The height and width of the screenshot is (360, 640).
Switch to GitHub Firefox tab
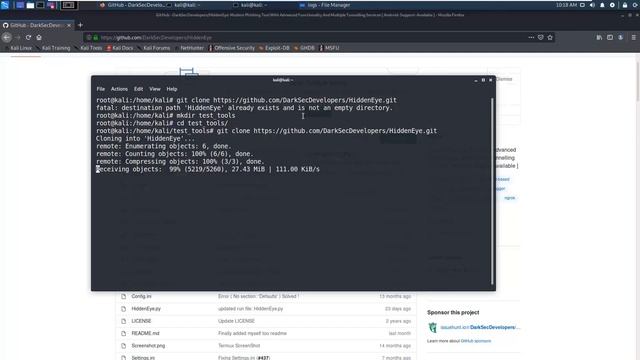[x=37, y=25]
